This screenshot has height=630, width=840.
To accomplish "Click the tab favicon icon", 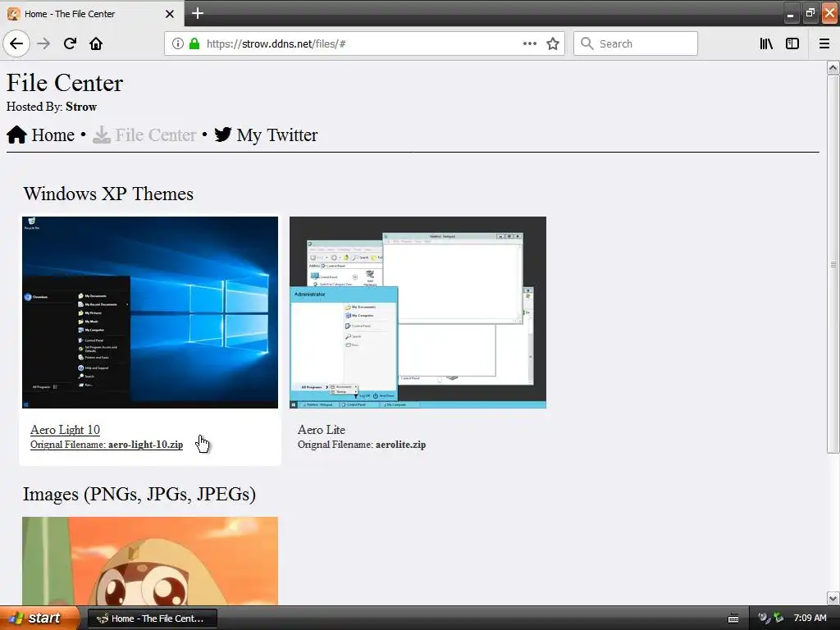I will click(13, 14).
